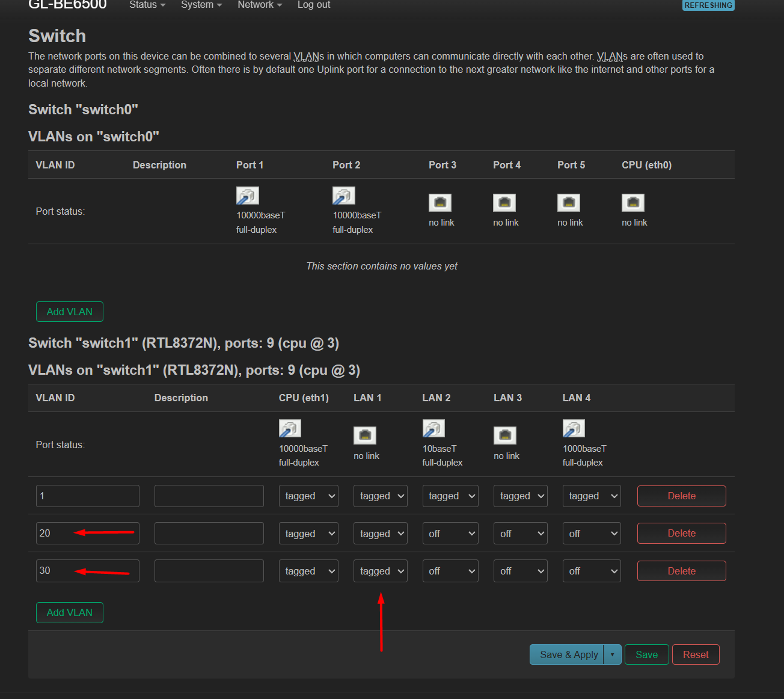Image resolution: width=784 pixels, height=699 pixels.
Task: Click LAN 2 connected port icon
Action: 433,428
